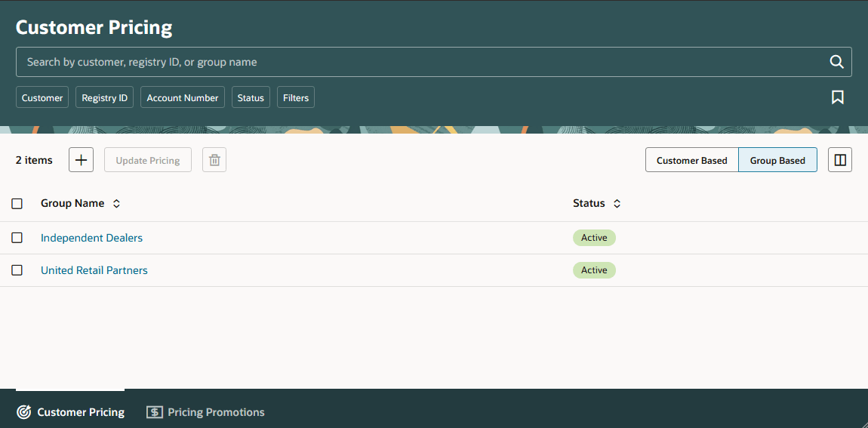868x428 pixels.
Task: Click the Pricing Promotions dollar icon
Action: [x=155, y=412]
